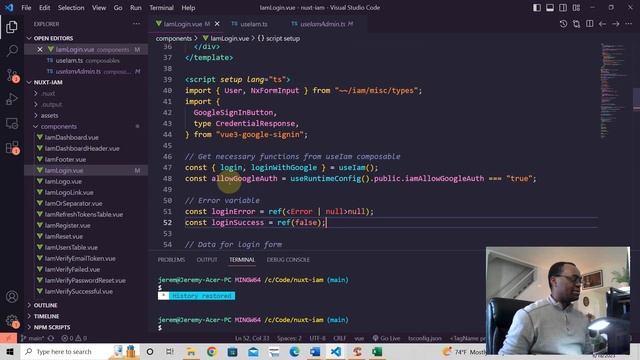Open Extensions view in activity bar
Image resolution: width=640 pixels, height=360 pixels.
[12, 147]
